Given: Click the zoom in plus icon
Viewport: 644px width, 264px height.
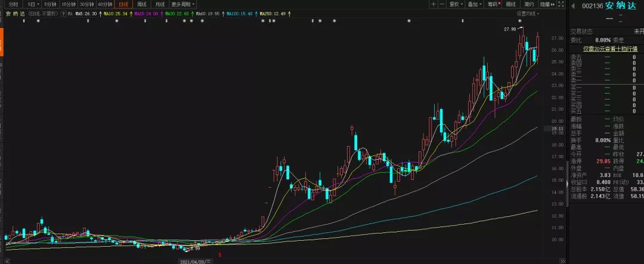Looking at the screenshot, I should (434, 4).
